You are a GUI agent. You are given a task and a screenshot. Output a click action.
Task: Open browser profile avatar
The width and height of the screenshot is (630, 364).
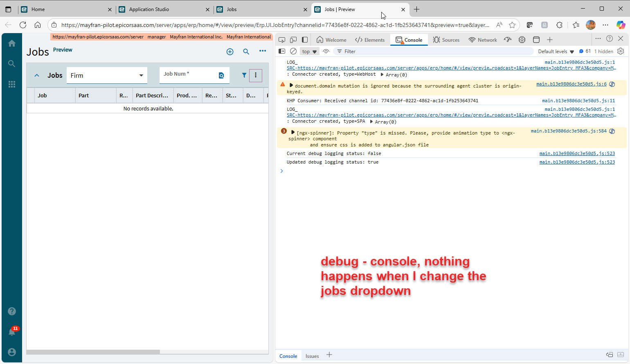[591, 25]
